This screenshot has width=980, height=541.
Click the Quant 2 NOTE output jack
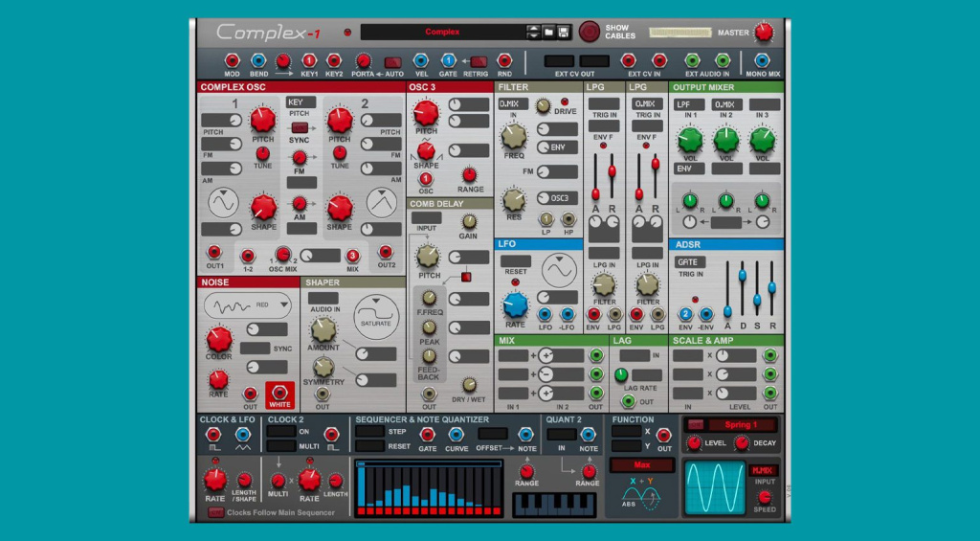[588, 435]
